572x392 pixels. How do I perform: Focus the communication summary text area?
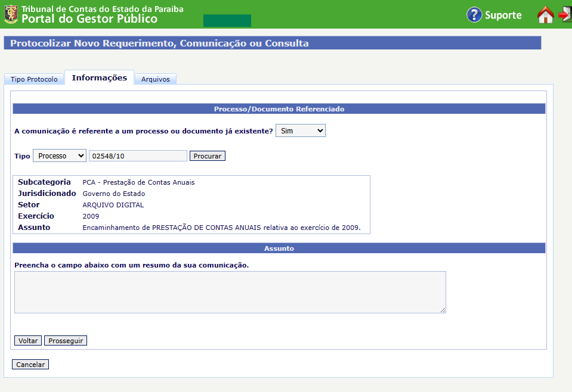tap(230, 292)
